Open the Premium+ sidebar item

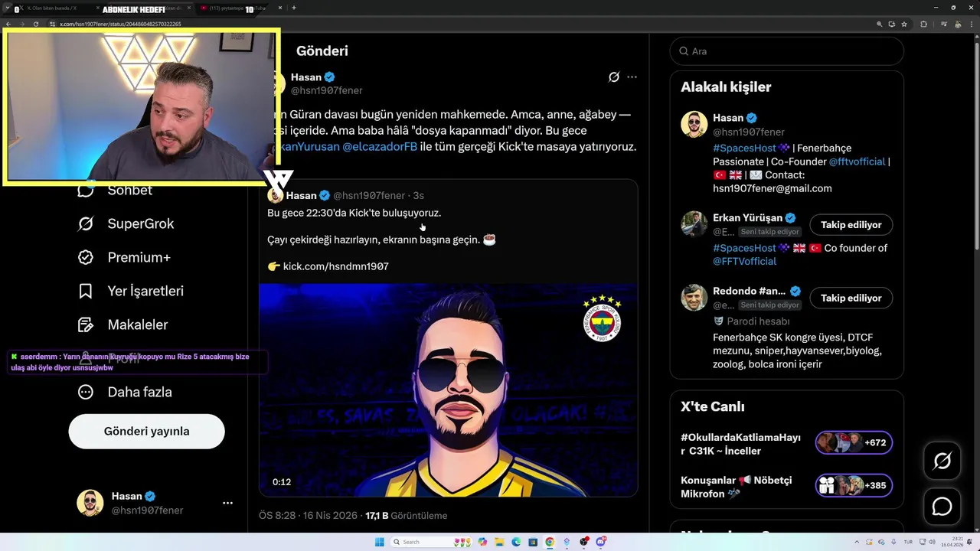pos(125,257)
